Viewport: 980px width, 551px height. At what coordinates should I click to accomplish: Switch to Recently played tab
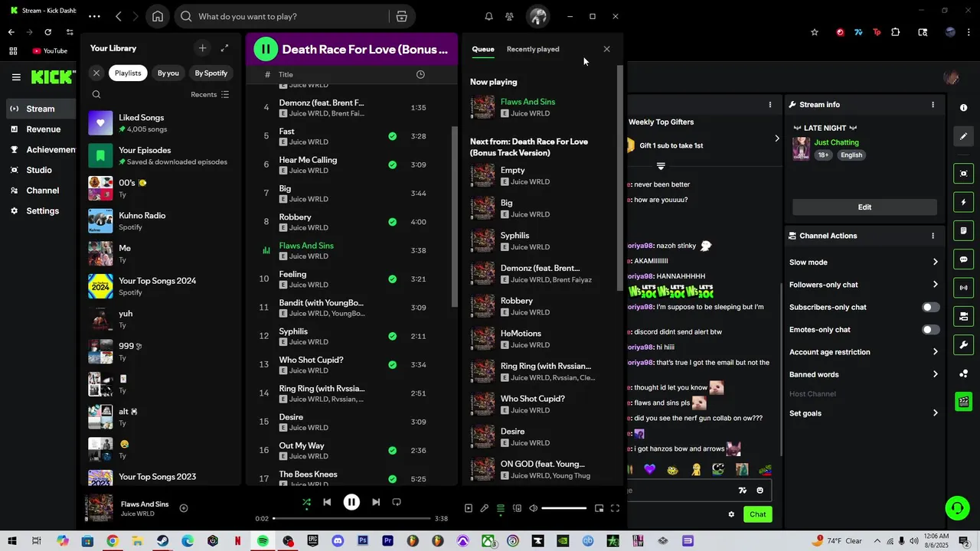pyautogui.click(x=533, y=49)
